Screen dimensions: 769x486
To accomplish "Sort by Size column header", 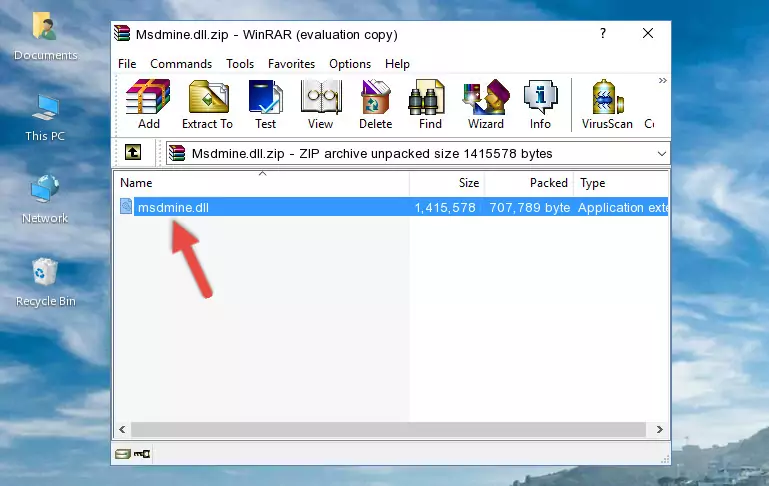I will click(x=447, y=183).
